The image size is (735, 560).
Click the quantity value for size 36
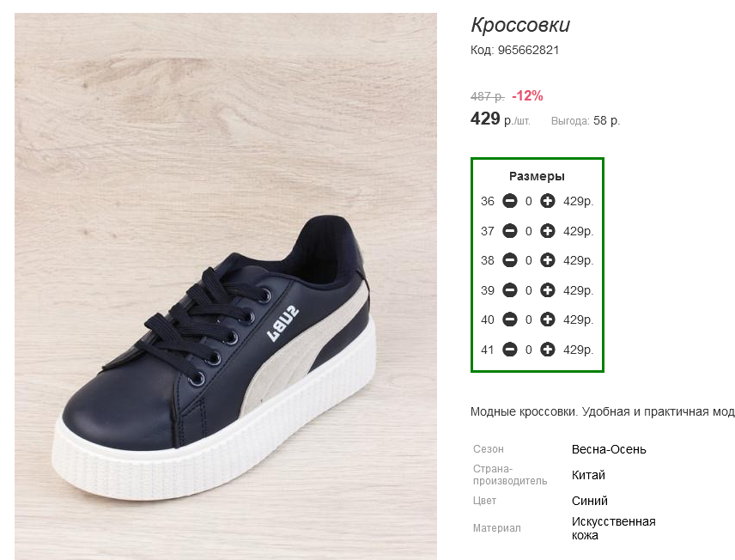528,202
